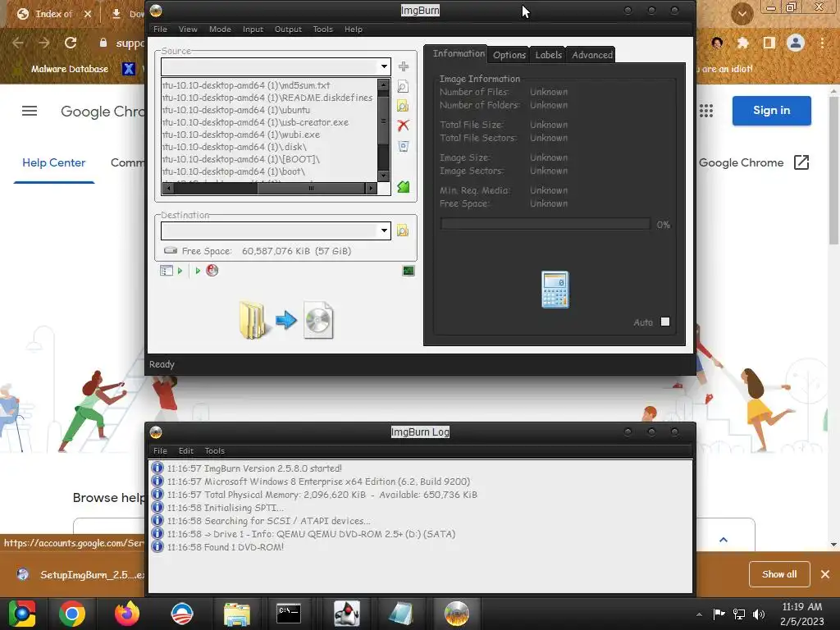This screenshot has height=630, width=840.
Task: Open Firefox from the taskbar
Action: [x=127, y=614]
